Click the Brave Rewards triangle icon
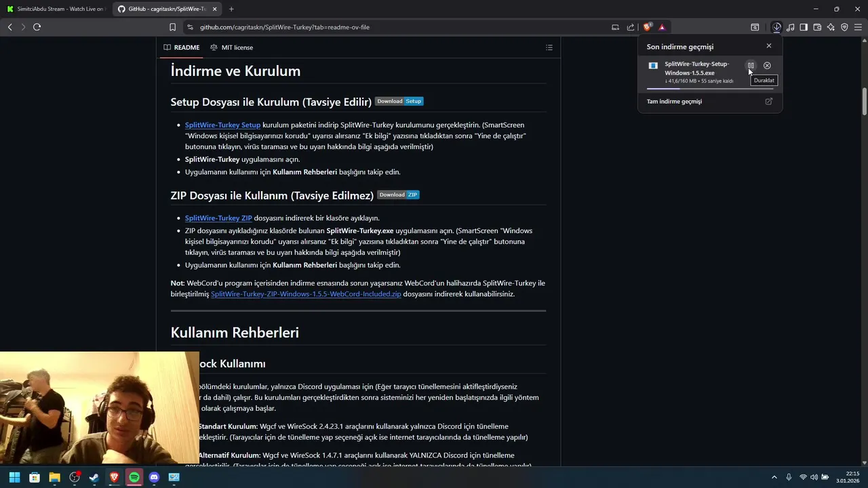Screen dimensions: 868x488 tap(662, 27)
